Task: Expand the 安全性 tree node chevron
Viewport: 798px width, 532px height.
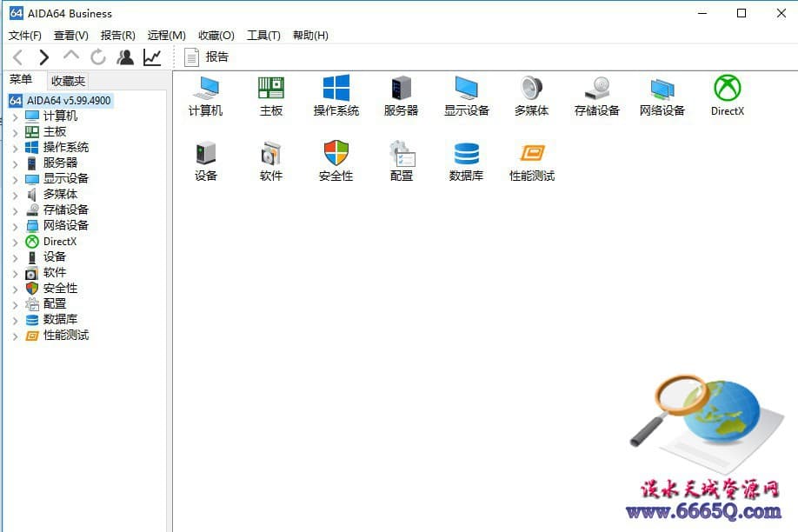Action: point(16,289)
